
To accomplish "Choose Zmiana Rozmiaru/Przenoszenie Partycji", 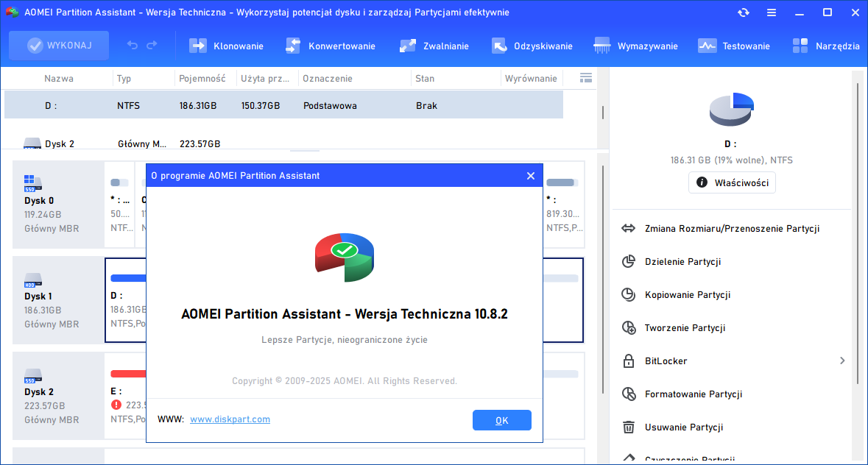I will [x=731, y=228].
